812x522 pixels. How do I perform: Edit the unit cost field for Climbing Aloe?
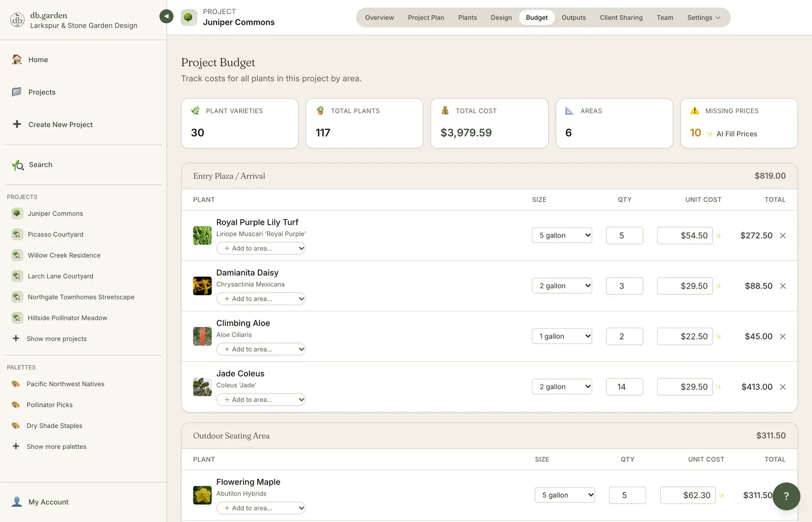(x=685, y=336)
